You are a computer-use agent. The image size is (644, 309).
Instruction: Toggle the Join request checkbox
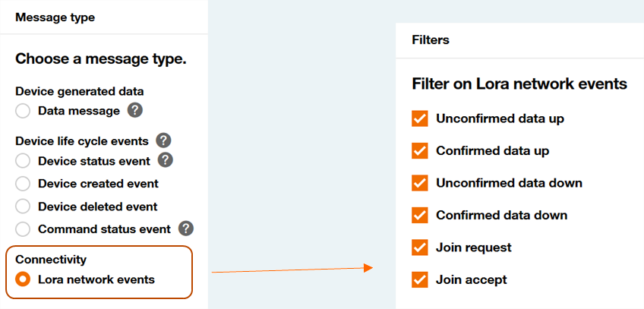pos(420,248)
